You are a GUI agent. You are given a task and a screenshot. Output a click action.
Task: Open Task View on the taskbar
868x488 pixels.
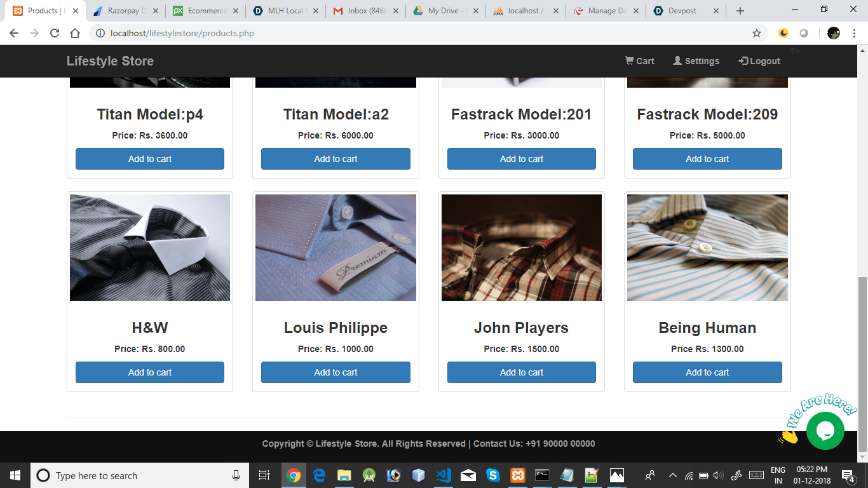[264, 475]
